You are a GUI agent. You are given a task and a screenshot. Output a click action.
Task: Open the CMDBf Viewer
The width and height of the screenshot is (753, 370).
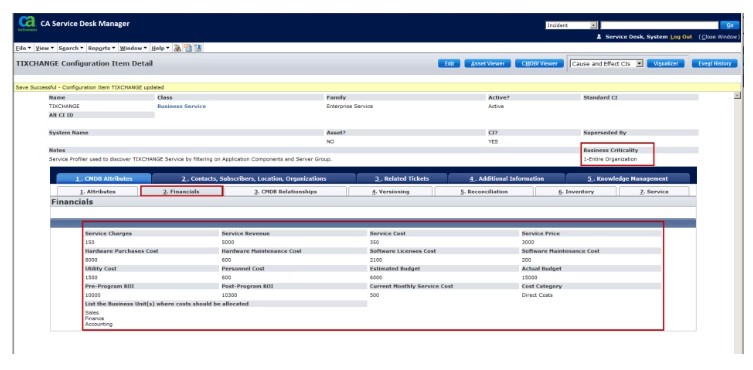coord(539,63)
